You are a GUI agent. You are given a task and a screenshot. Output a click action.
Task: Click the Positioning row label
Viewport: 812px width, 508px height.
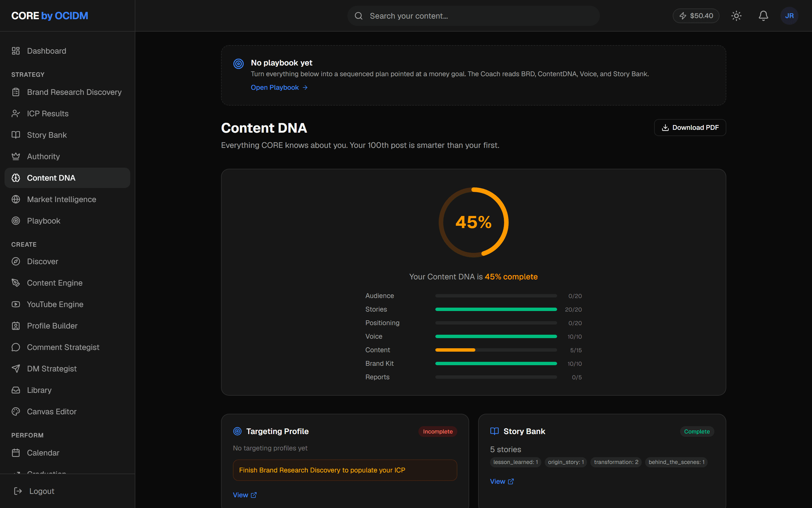(382, 323)
